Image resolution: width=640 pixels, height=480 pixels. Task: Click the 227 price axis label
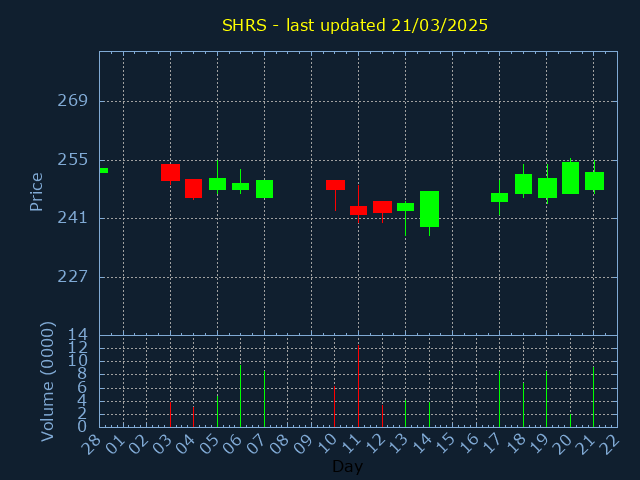click(x=73, y=277)
